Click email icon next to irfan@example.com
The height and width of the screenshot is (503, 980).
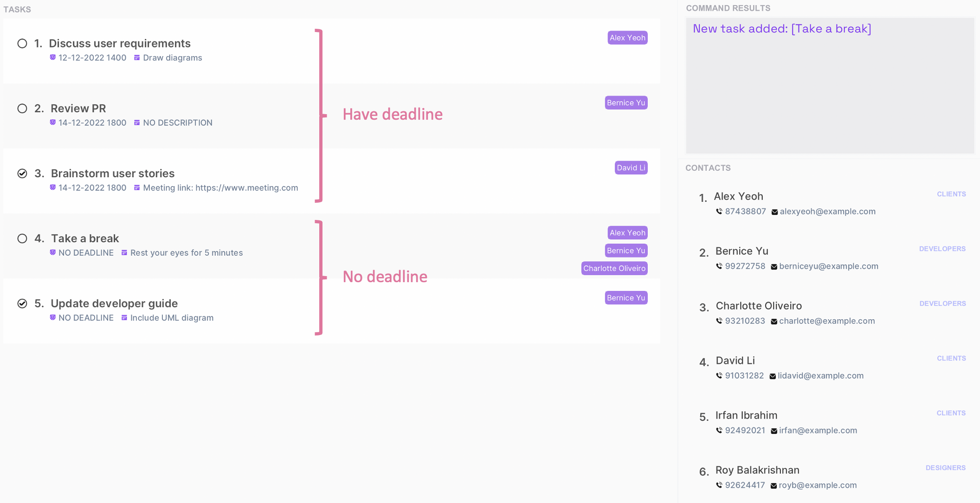click(x=774, y=431)
